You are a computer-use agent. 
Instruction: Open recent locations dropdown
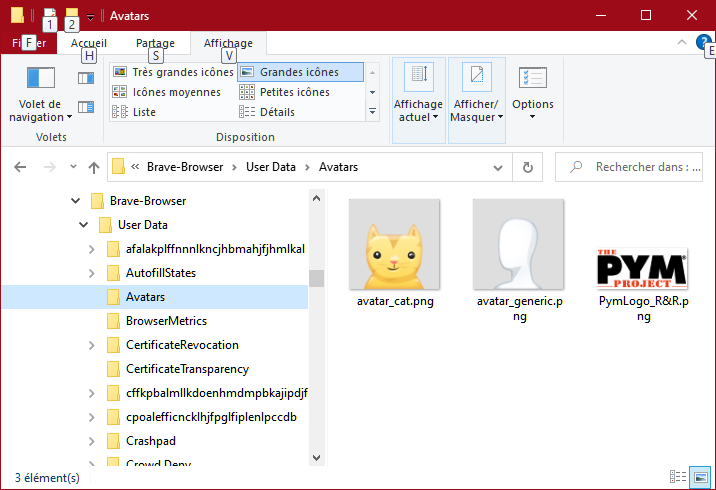74,167
